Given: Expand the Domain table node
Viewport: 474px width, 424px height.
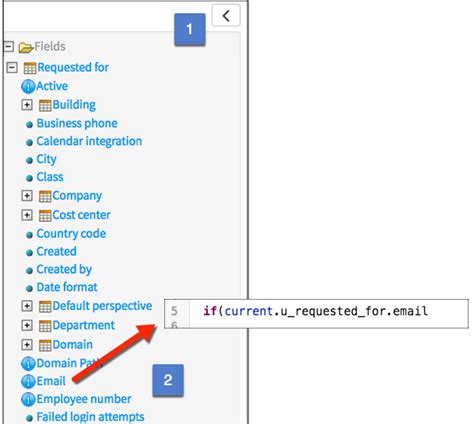Looking at the screenshot, I should coord(27,345).
